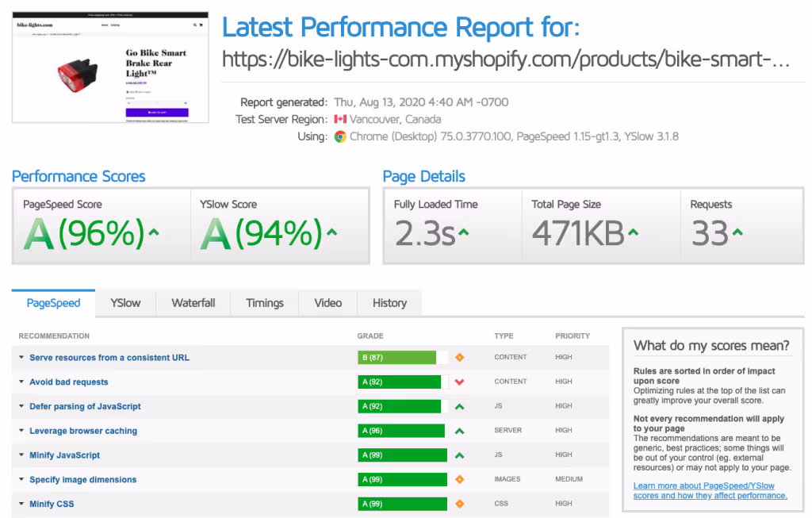
Task: Click the Canada flag icon
Action: coord(340,119)
